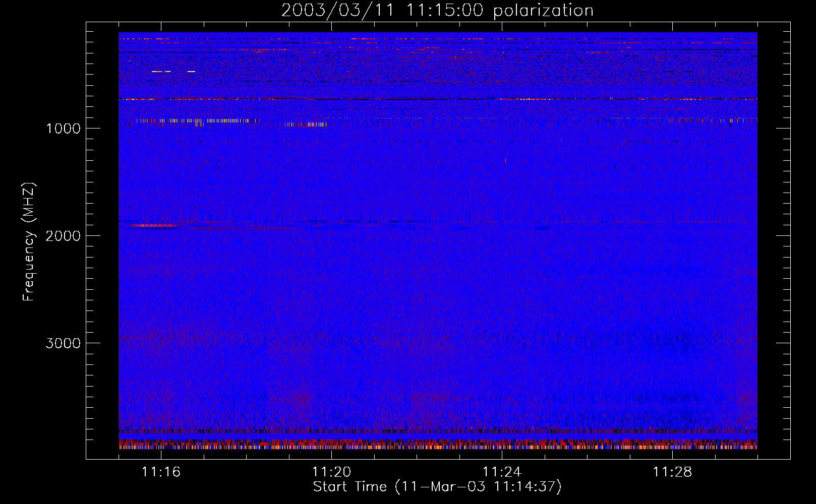Click the 1000 frequency tick label
The height and width of the screenshot is (504, 816).
point(64,129)
